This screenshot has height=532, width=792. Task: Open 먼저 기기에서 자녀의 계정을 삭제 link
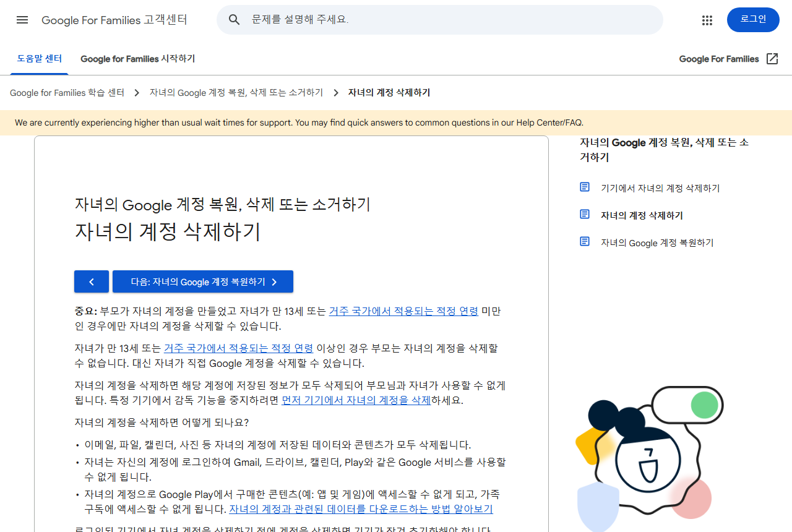(x=356, y=400)
